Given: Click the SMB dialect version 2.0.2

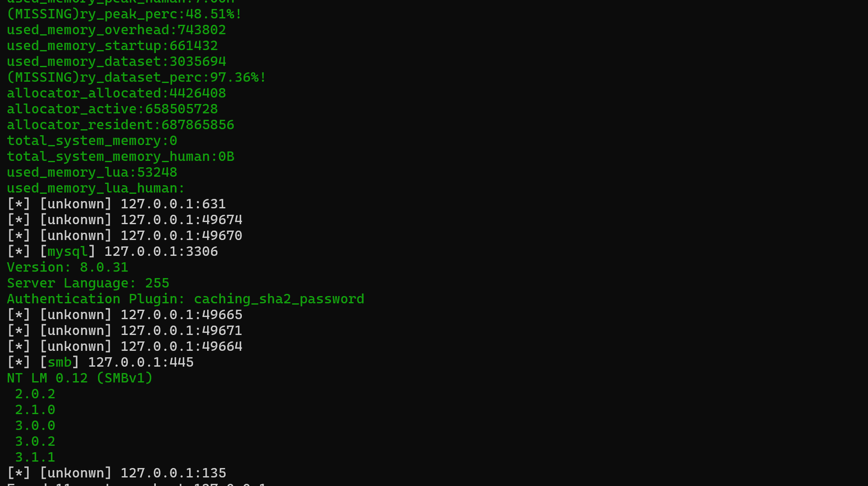Looking at the screenshot, I should pos(35,394).
